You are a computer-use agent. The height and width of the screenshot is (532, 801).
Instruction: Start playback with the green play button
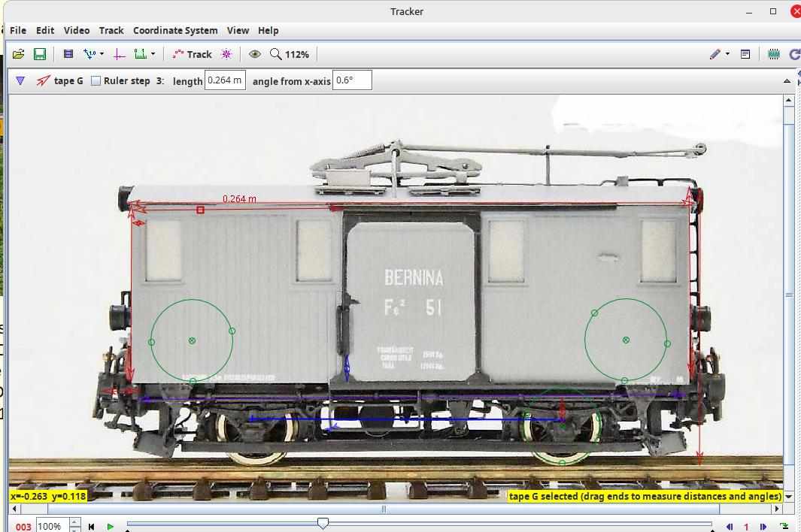click(110, 527)
